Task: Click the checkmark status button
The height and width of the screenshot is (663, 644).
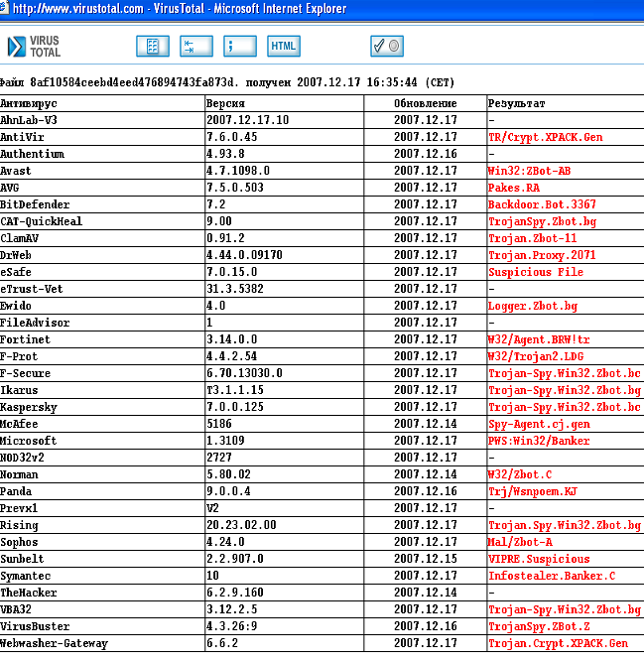Action: click(x=387, y=46)
